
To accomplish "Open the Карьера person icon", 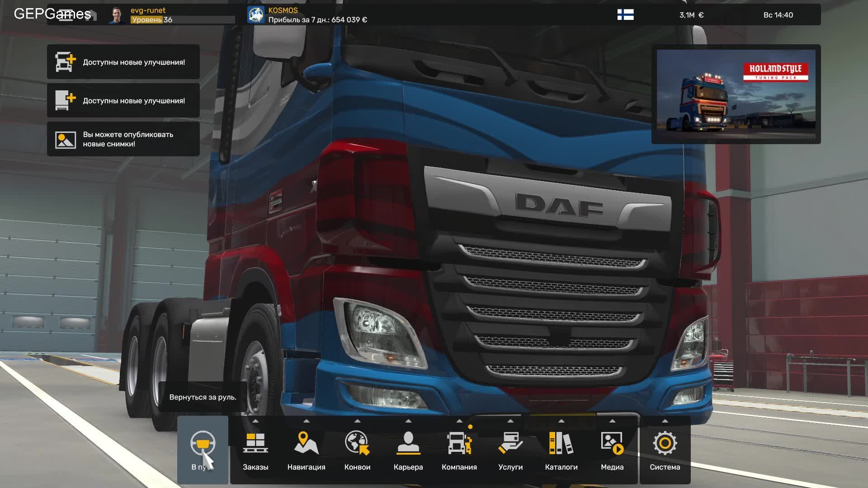I will 408,443.
